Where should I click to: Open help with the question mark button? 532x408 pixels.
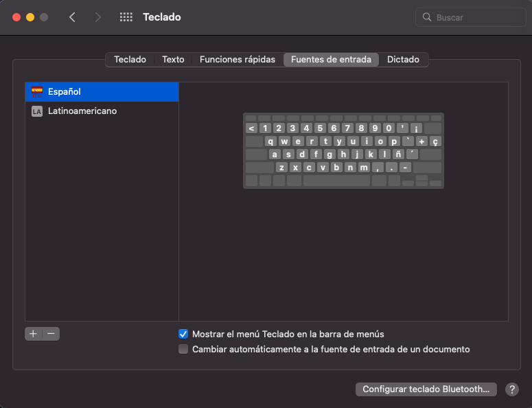(511, 389)
